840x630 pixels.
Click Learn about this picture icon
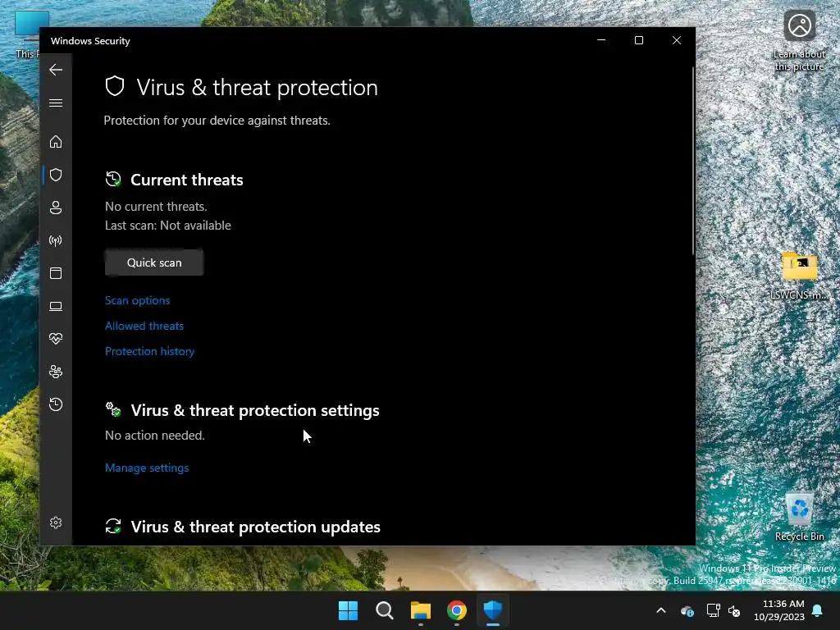point(799,41)
